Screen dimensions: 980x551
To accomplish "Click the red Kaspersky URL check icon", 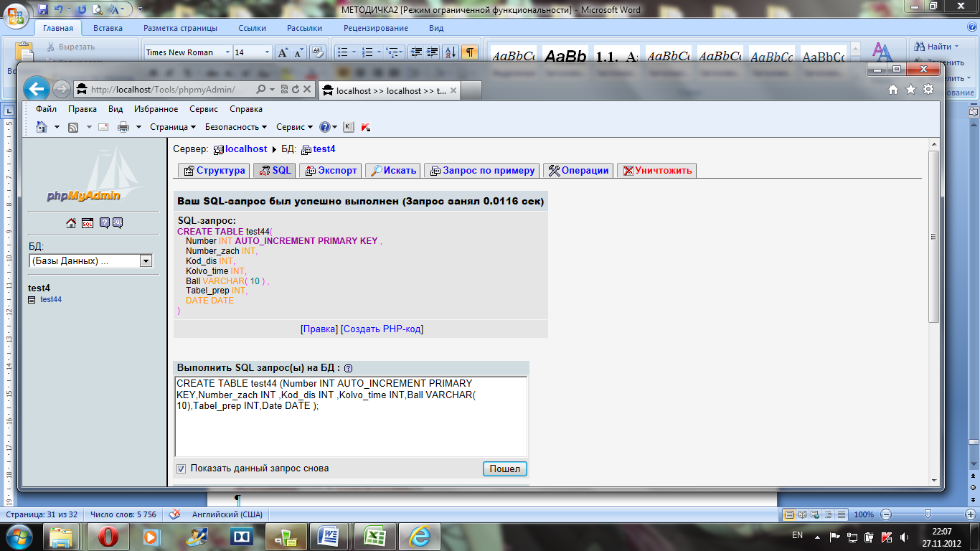I will (366, 127).
